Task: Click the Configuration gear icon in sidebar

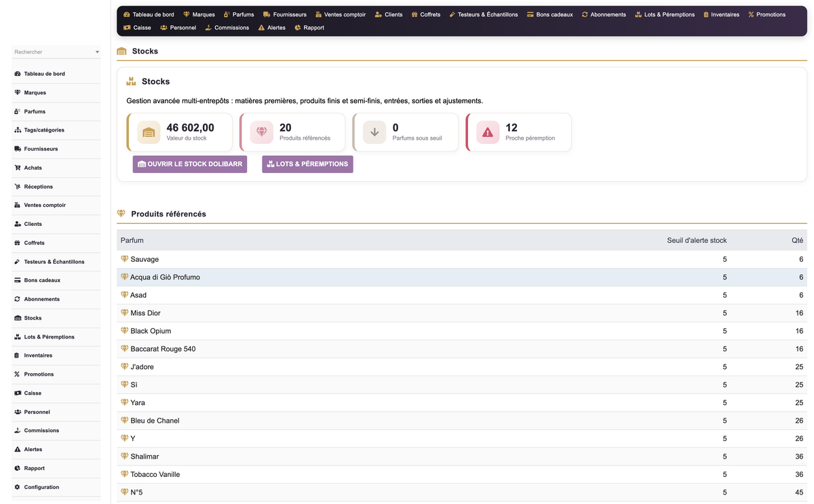Action: point(17,487)
